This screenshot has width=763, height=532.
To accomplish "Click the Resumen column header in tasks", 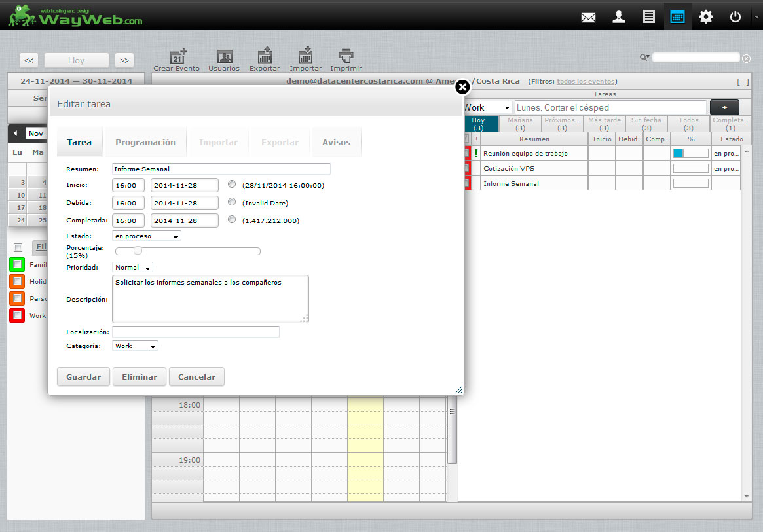I will [534, 139].
